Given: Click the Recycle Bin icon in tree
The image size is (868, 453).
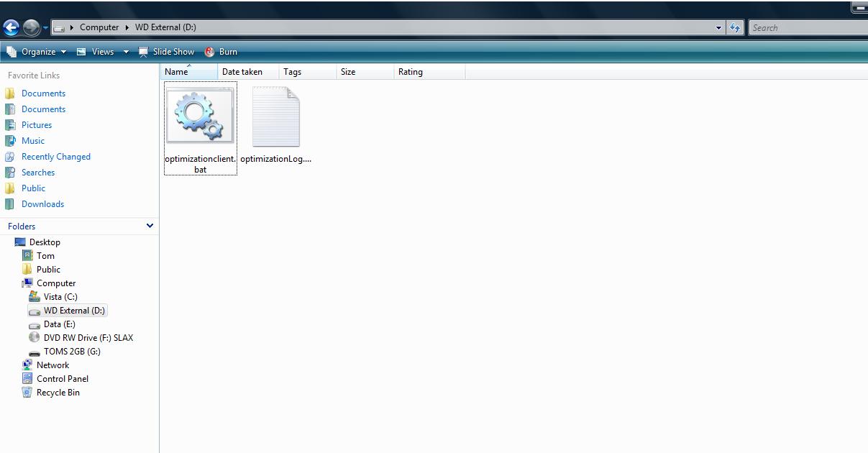Looking at the screenshot, I should (27, 393).
